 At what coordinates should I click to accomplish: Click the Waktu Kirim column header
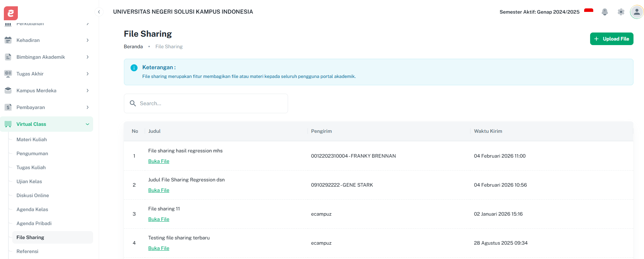pos(488,131)
